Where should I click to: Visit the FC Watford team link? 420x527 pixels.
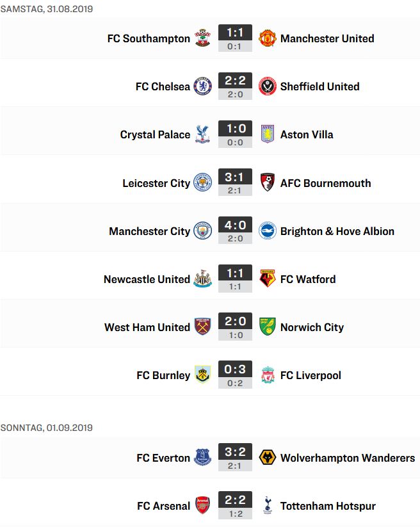coord(308,279)
